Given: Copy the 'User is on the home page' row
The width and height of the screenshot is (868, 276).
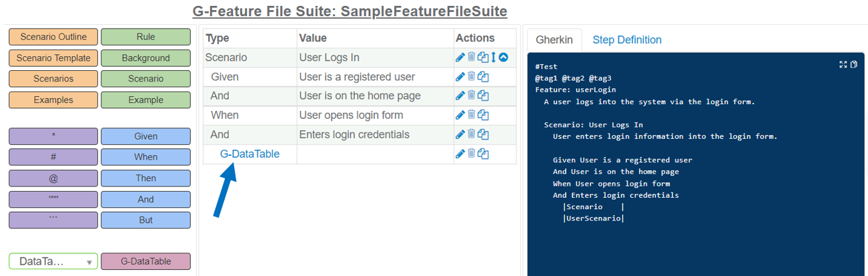Looking at the screenshot, I should coord(483,96).
